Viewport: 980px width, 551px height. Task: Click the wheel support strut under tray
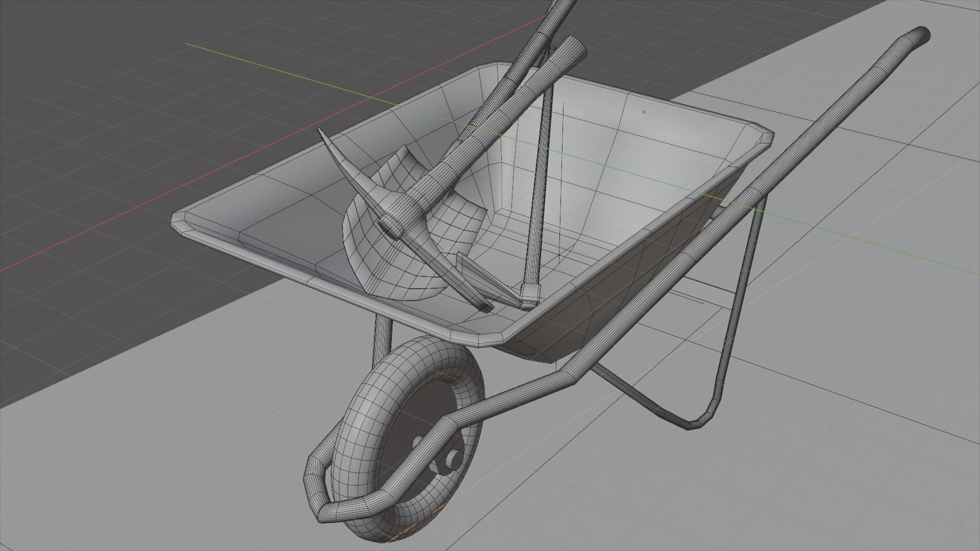pyautogui.click(x=382, y=337)
